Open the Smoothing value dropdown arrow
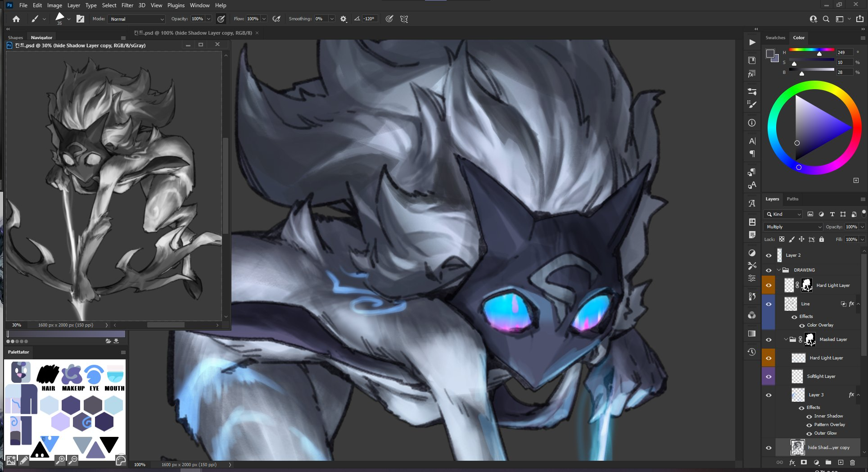The width and height of the screenshot is (868, 472). [x=332, y=19]
